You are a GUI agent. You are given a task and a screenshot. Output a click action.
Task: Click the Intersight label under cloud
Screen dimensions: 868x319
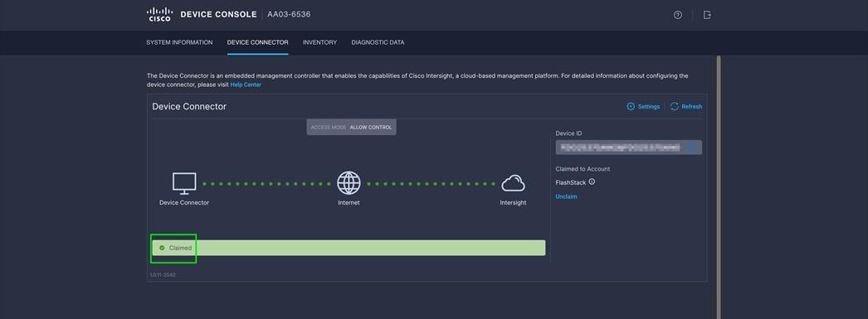(x=513, y=203)
